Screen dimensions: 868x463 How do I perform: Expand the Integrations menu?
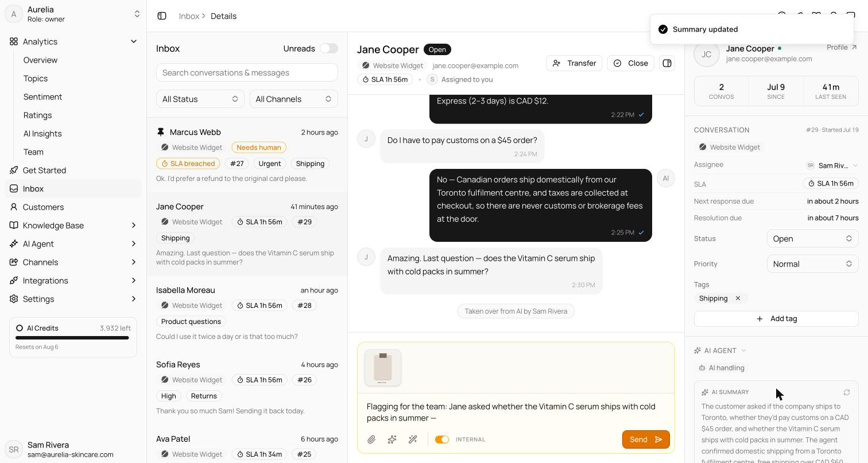134,280
